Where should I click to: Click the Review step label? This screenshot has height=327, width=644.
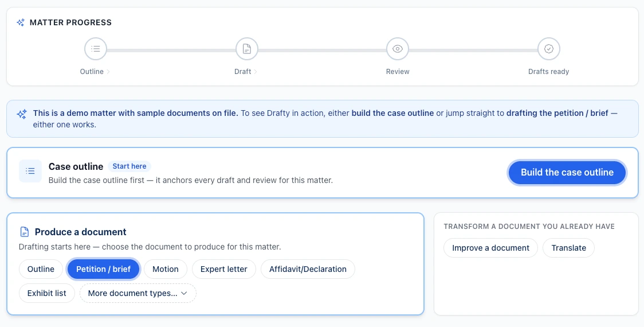click(x=398, y=72)
